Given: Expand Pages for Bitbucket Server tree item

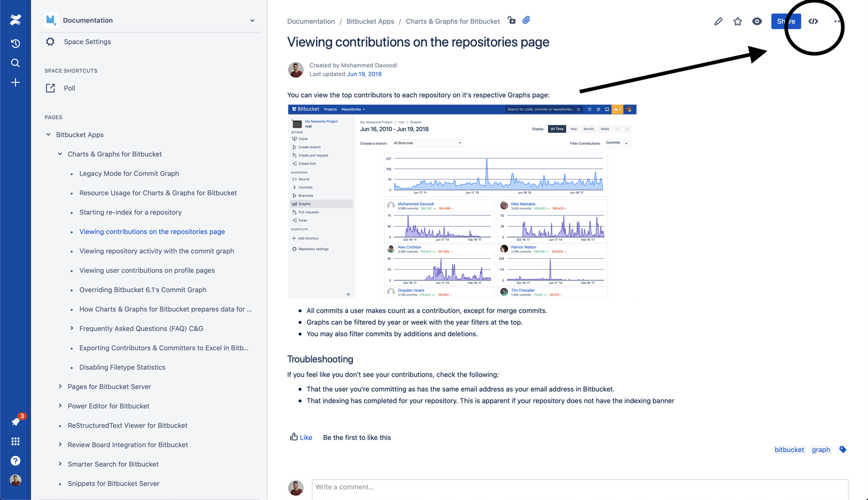Looking at the screenshot, I should tap(60, 387).
